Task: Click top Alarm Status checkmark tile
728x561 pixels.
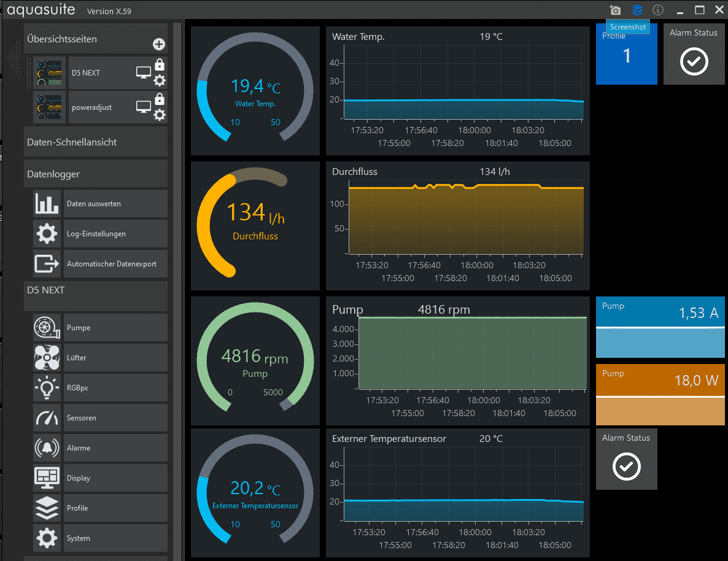Action: pyautogui.click(x=694, y=54)
